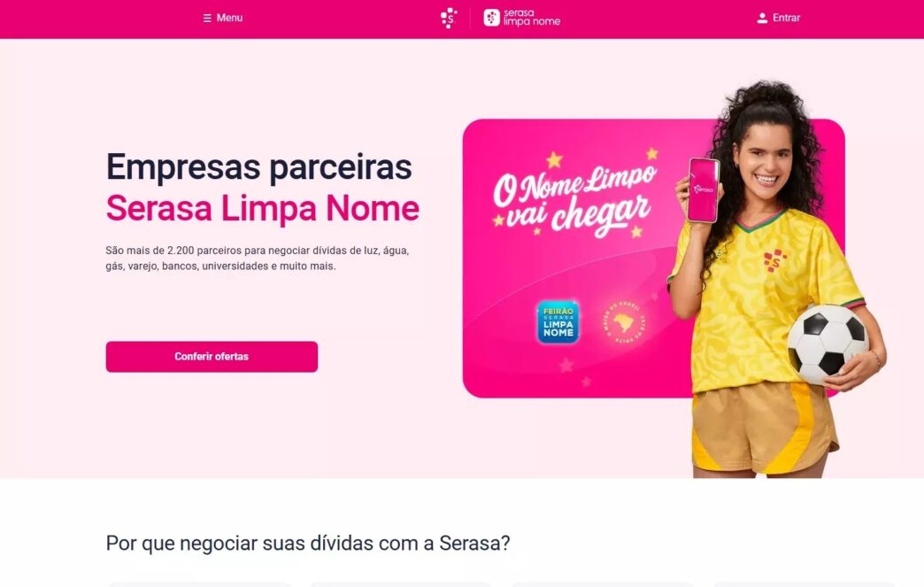The height and width of the screenshot is (587, 924).
Task: Click the pink Serasa Limpa Nome title
Action: [x=262, y=208]
